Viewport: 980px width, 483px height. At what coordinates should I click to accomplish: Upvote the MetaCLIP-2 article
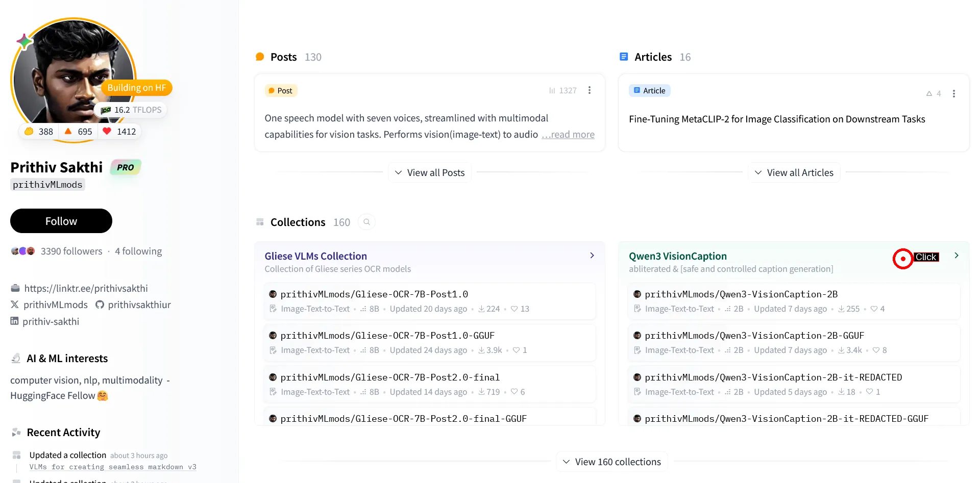click(x=933, y=94)
